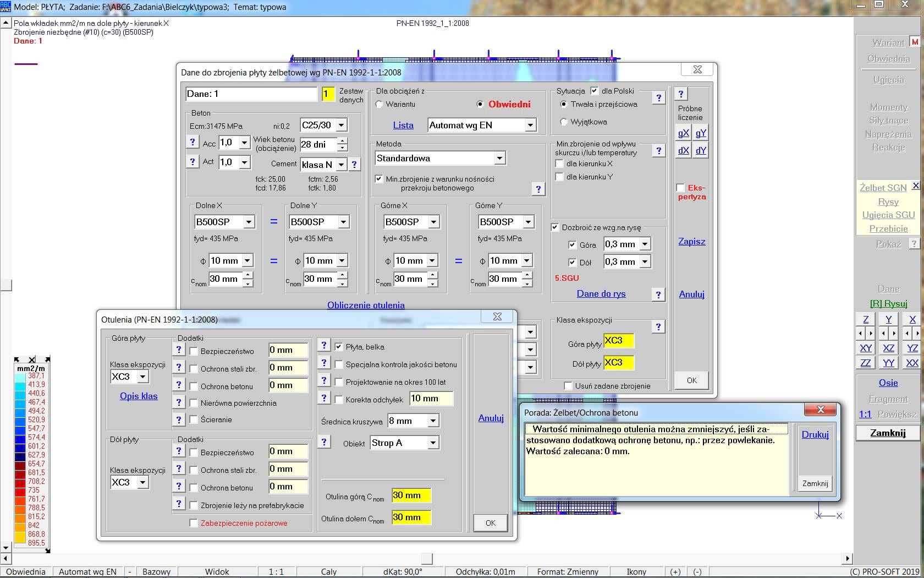924x578 pixels.
Task: Select Przebicie in the right panel
Action: coord(888,228)
